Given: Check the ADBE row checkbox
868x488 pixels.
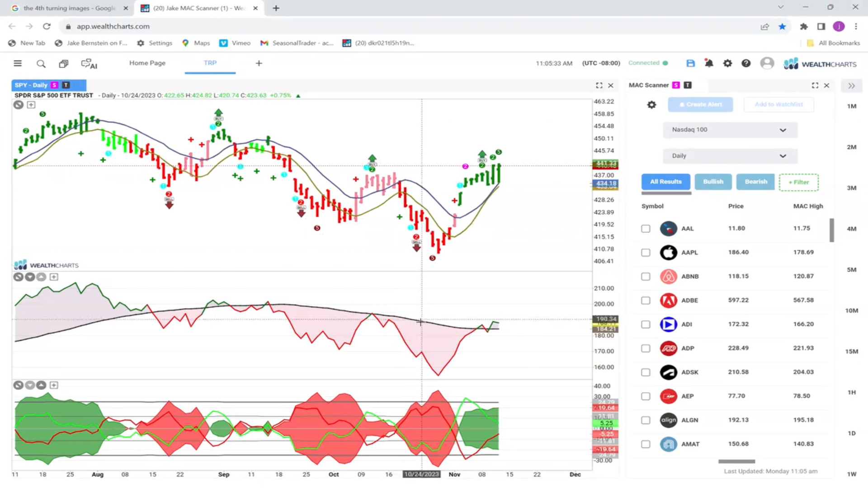Looking at the screenshot, I should [x=646, y=300].
